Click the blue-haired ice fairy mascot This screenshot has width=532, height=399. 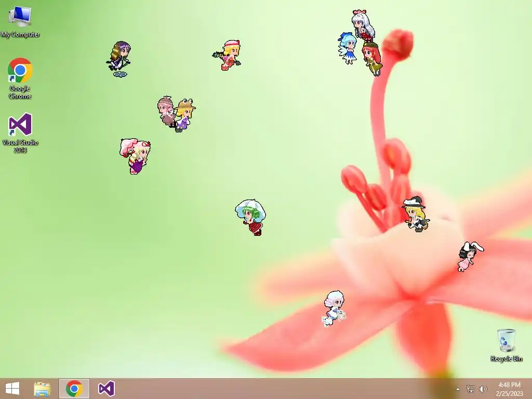(x=348, y=48)
